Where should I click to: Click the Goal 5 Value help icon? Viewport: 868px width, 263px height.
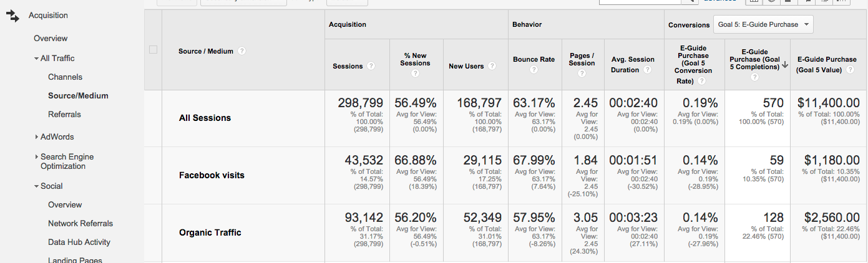pos(850,70)
